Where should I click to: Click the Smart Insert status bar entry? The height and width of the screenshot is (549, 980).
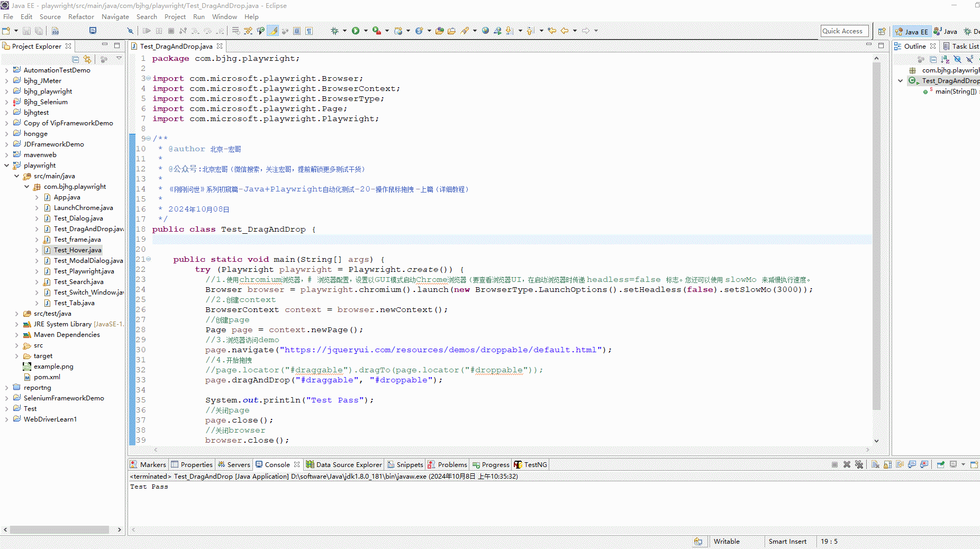(x=787, y=542)
